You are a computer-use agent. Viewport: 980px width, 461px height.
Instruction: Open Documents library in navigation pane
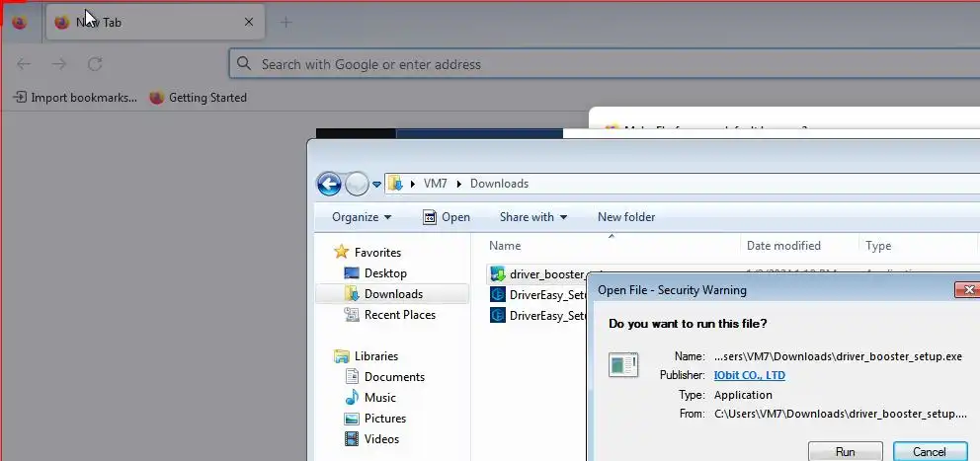(x=394, y=377)
